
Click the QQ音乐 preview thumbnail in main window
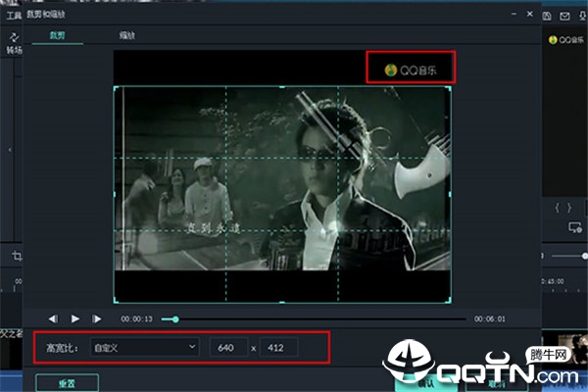(x=566, y=40)
